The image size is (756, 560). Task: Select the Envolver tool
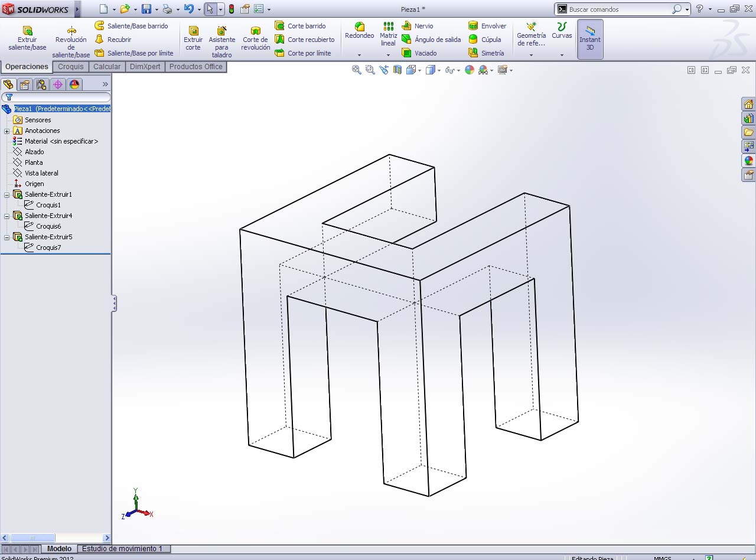[487, 26]
